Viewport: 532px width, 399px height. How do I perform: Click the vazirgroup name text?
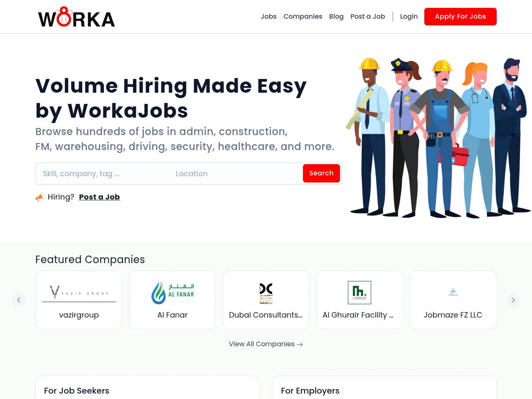pyautogui.click(x=79, y=315)
